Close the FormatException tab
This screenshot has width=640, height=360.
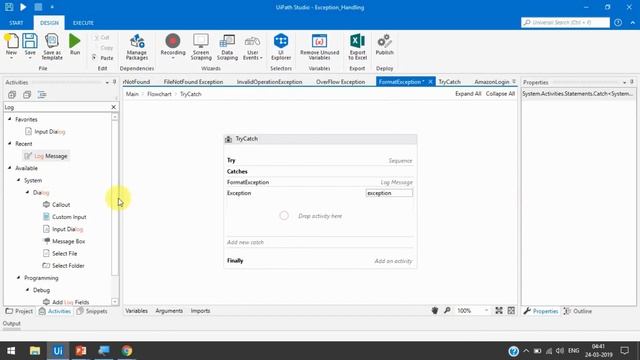(x=430, y=82)
